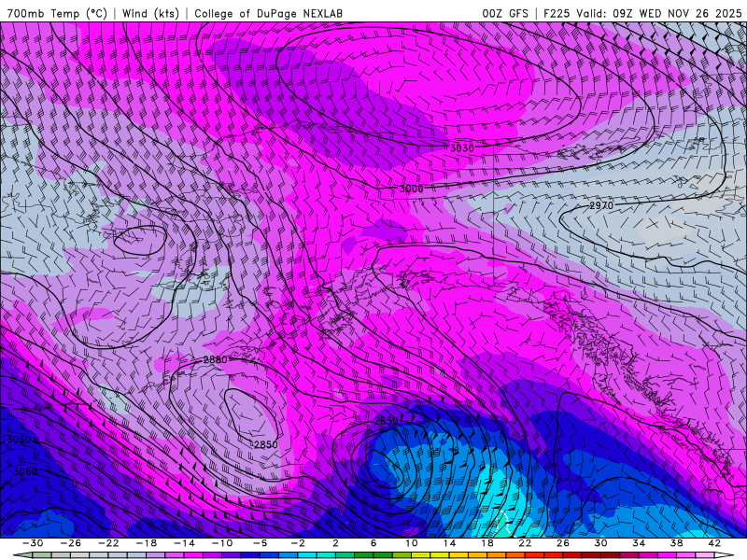The height and width of the screenshot is (560, 747).
Task: Click the −10 colorbar tick label
Action: tap(222, 543)
